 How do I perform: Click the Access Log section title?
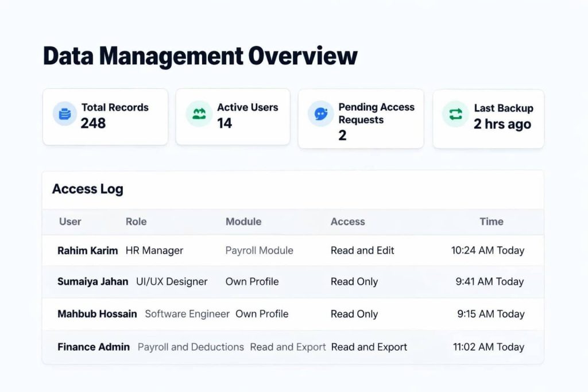click(88, 189)
